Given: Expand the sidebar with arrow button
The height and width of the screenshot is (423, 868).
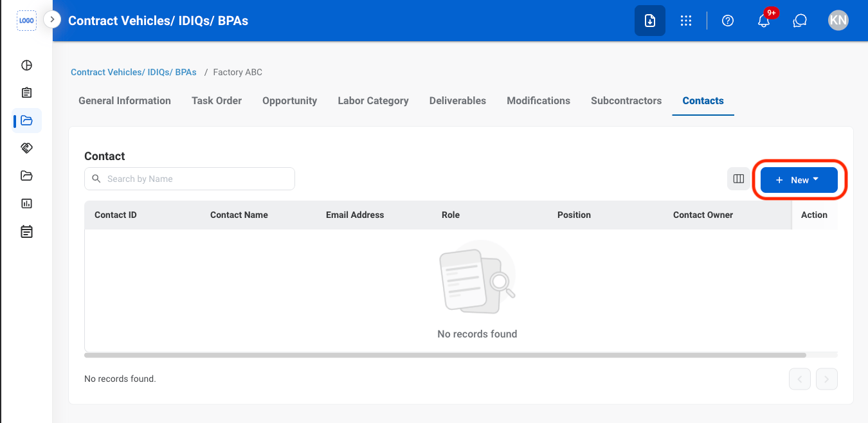Looking at the screenshot, I should pyautogui.click(x=52, y=20).
